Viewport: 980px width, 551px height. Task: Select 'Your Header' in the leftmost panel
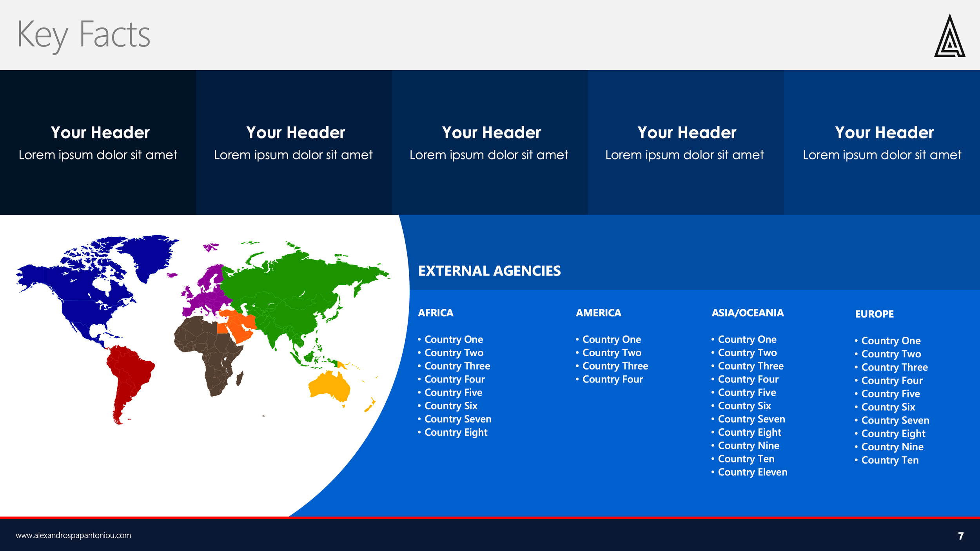[100, 133]
